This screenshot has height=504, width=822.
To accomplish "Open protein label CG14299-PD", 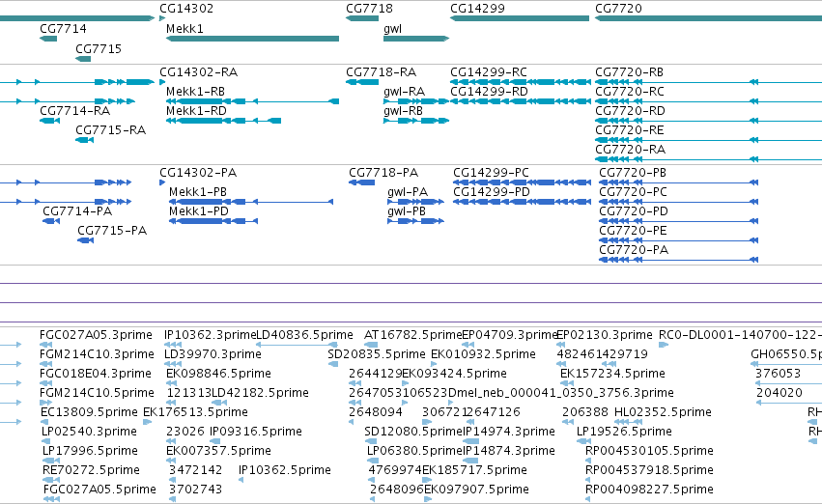I will point(492,192).
